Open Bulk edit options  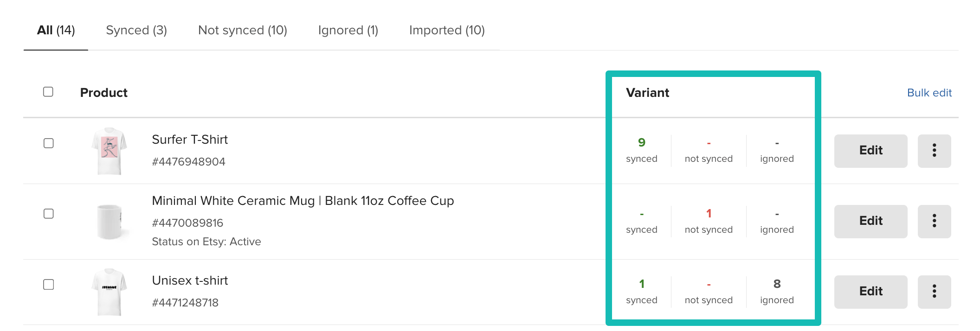pos(928,93)
